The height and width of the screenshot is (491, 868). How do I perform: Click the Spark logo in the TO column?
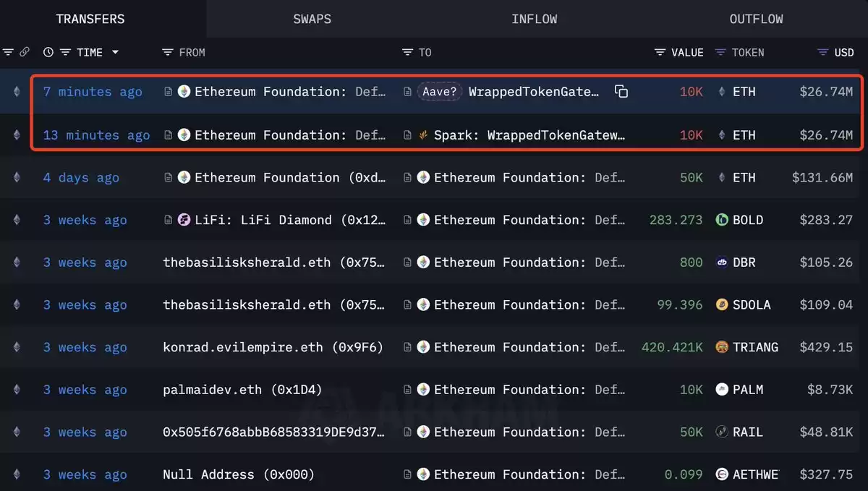pyautogui.click(x=423, y=135)
